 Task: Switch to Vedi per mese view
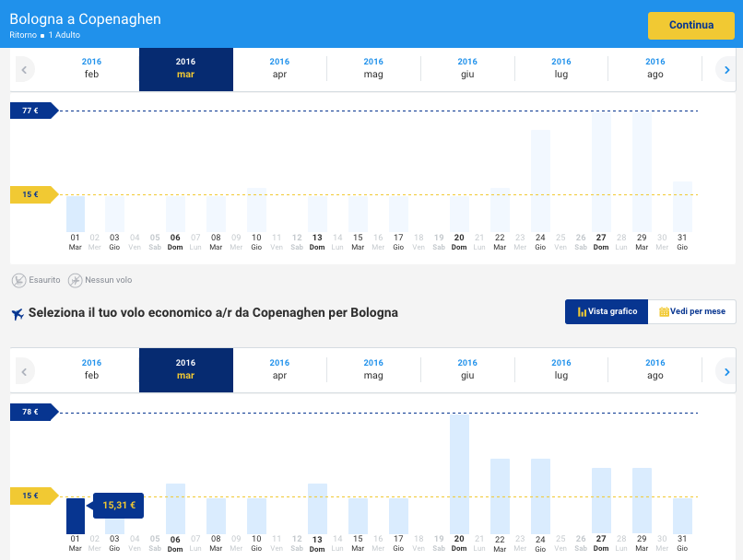[x=691, y=311]
